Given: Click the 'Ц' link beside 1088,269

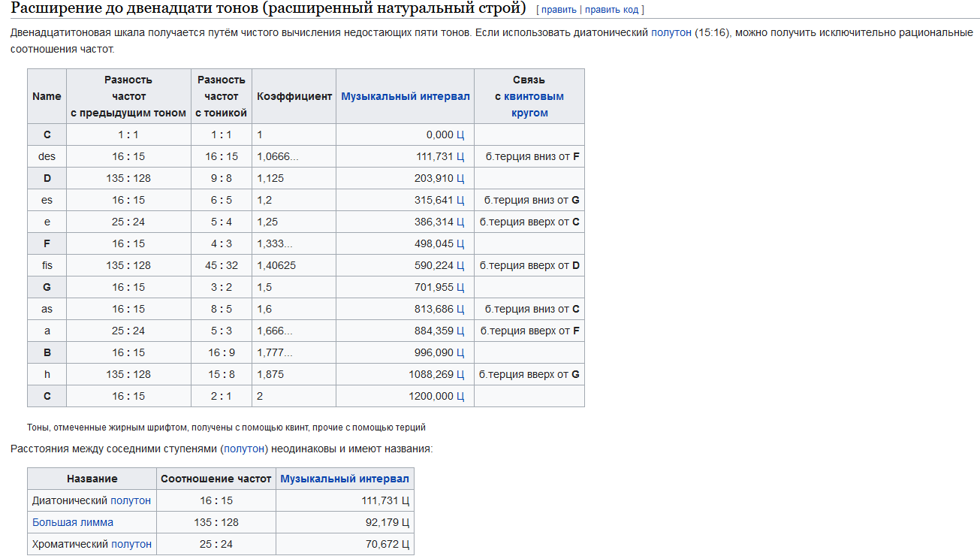Looking at the screenshot, I should (460, 374).
